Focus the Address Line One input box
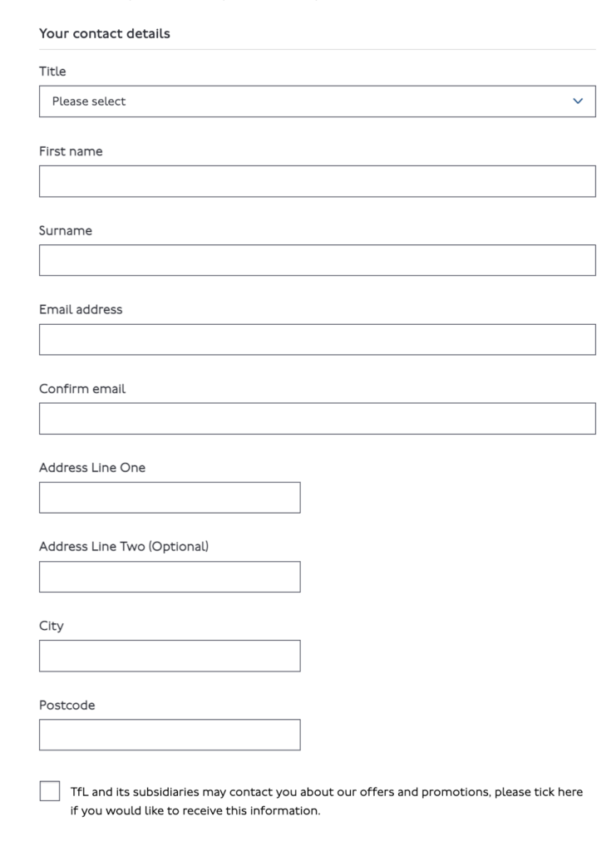The height and width of the screenshot is (851, 616). [x=170, y=498]
